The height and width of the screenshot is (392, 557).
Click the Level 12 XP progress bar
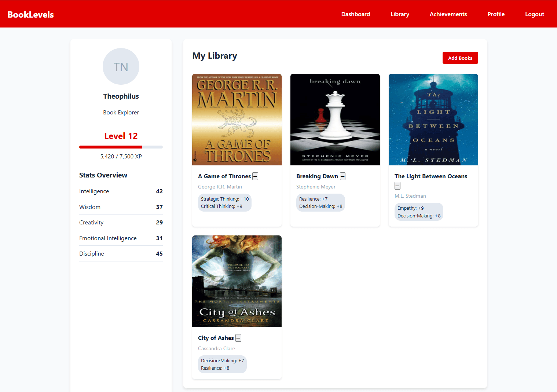click(x=121, y=147)
